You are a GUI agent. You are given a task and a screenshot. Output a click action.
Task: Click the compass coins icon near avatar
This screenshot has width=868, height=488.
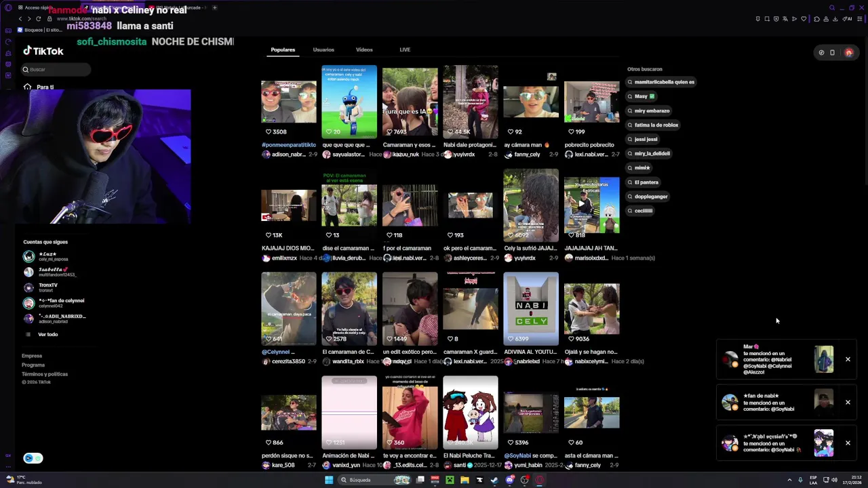coord(821,52)
